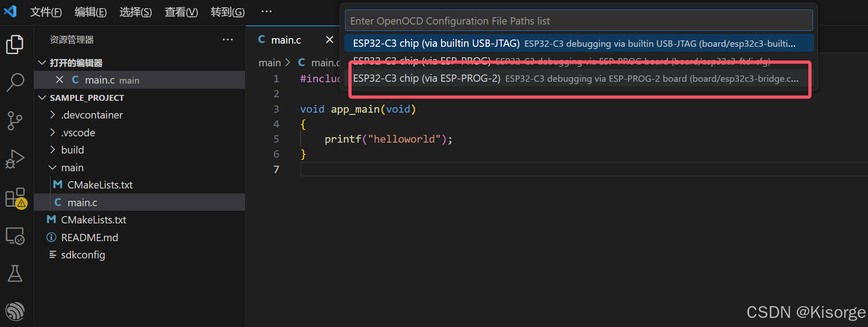Click the printf("helloworld") code line
868x327 pixels.
point(388,139)
